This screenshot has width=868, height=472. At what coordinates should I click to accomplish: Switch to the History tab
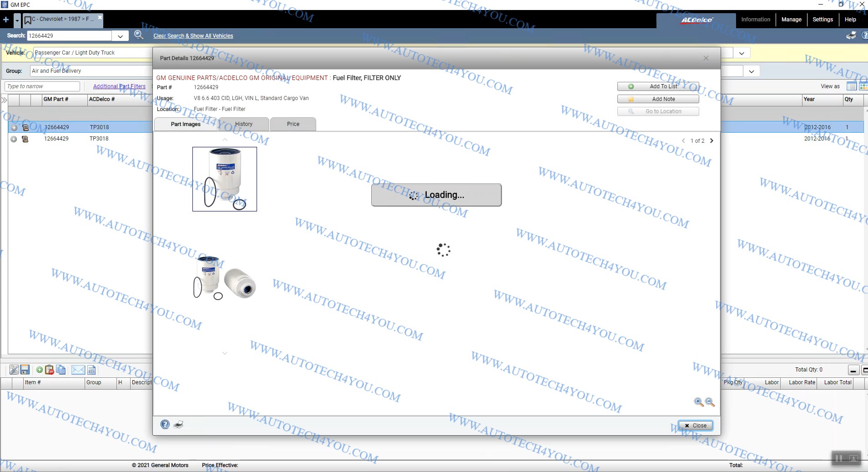tap(244, 124)
